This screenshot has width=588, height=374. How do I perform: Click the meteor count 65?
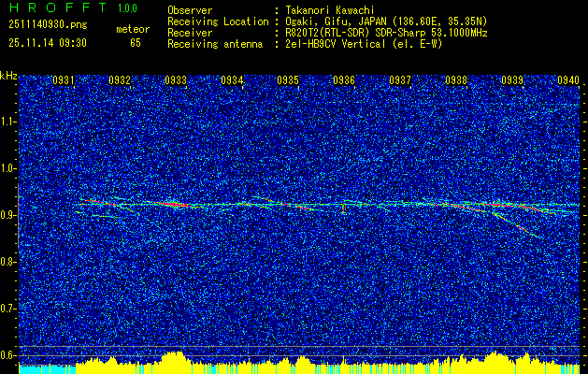pos(136,43)
